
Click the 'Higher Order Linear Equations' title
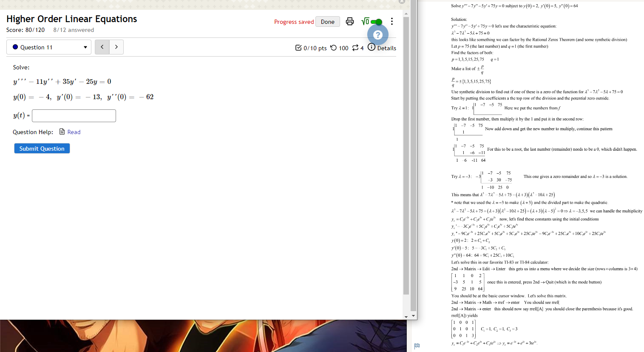(72, 19)
